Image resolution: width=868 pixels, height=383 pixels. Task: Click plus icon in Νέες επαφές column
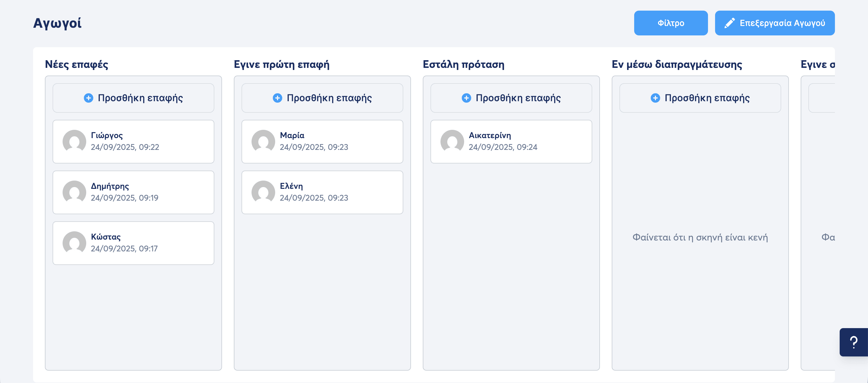pyautogui.click(x=89, y=98)
